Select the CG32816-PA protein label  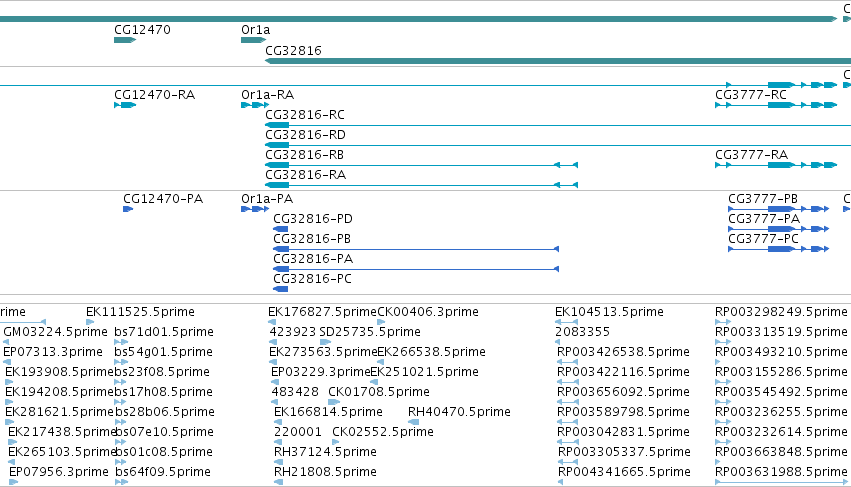pos(313,259)
